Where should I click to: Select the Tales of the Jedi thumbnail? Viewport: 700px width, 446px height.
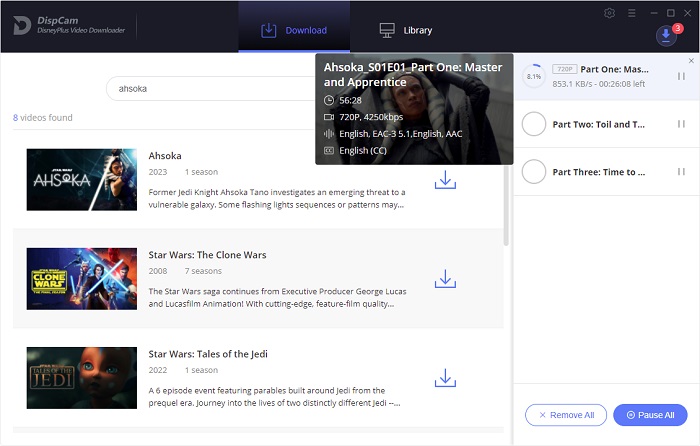(82, 377)
